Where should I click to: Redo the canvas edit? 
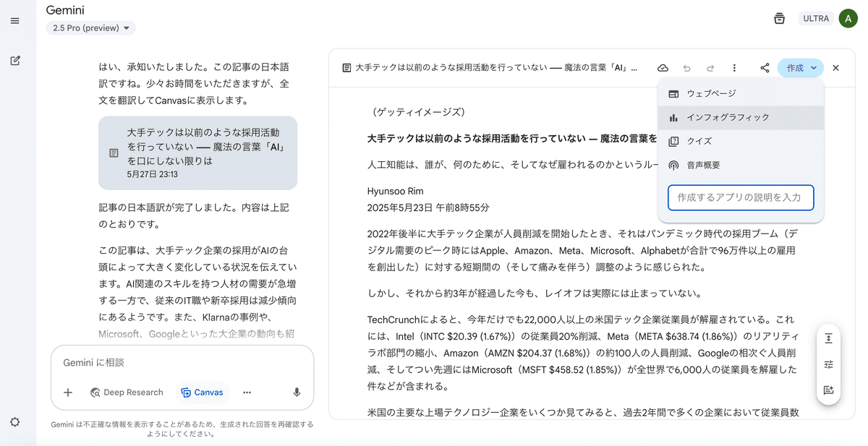(x=710, y=68)
